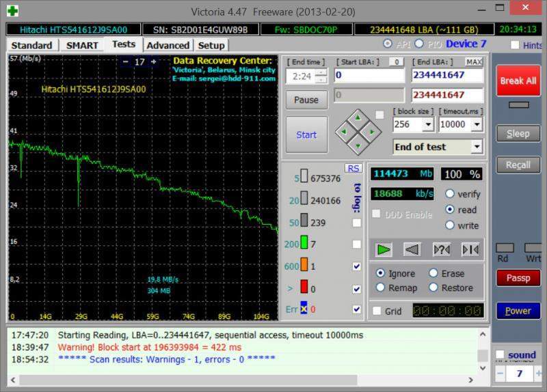Click the Start LBA input field
This screenshot has width=547, height=392.
tap(369, 75)
